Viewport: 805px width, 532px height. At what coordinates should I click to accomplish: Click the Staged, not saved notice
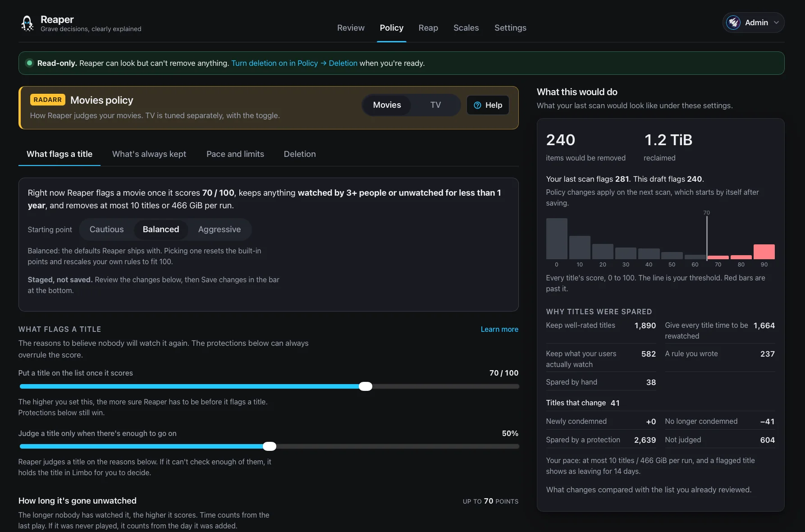tap(153, 285)
